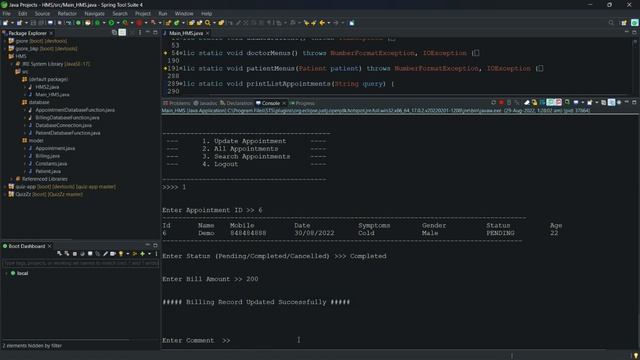Click the Boot Dashboard filter text field
640x360 pixels.
81,263
